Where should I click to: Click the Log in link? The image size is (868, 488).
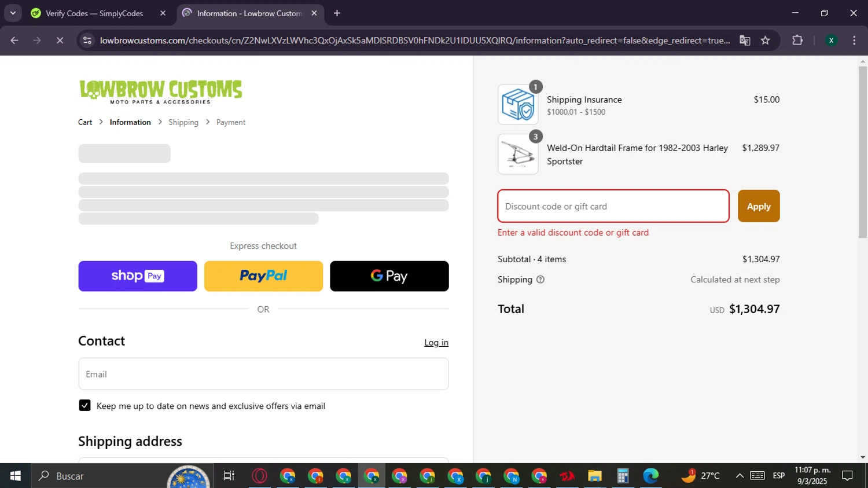(x=436, y=343)
